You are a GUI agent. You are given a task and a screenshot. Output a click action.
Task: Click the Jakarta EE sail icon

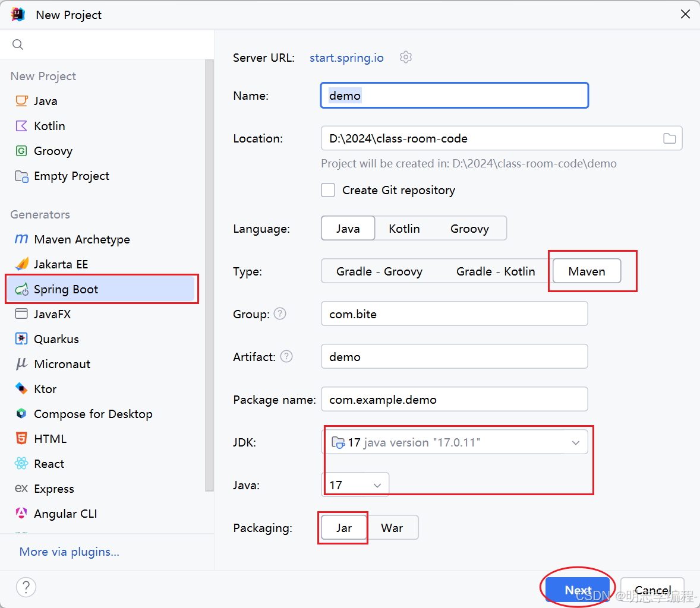pyautogui.click(x=21, y=264)
